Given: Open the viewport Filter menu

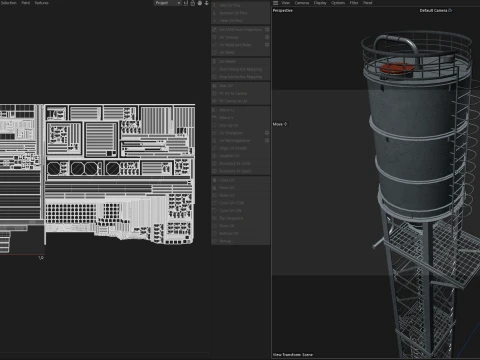Looking at the screenshot, I should pos(354,3).
